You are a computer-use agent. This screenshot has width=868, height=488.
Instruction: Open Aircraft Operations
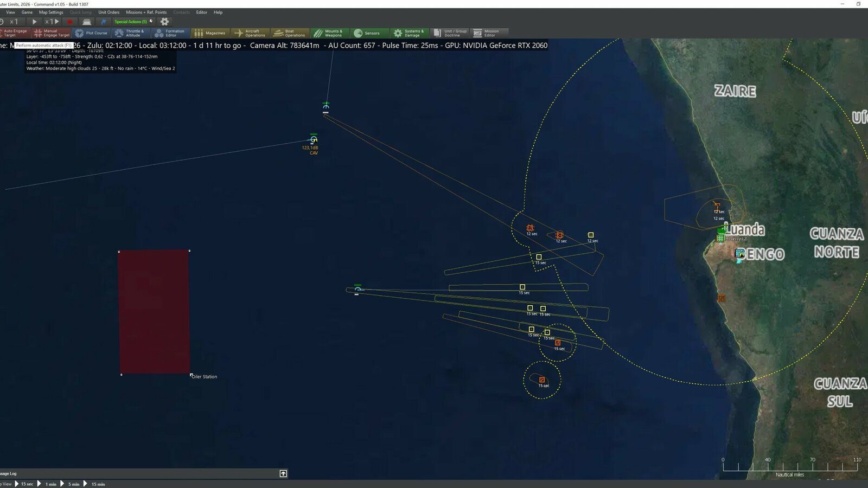[250, 33]
